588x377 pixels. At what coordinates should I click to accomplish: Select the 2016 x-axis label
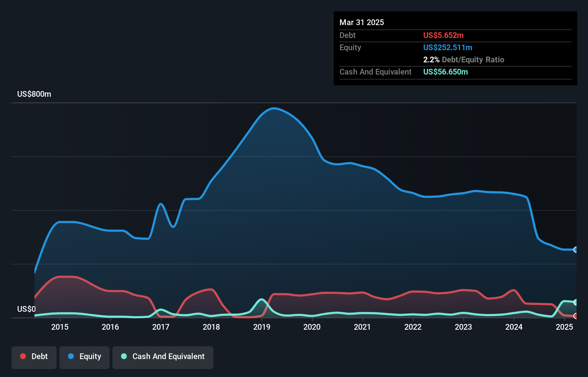(x=110, y=327)
